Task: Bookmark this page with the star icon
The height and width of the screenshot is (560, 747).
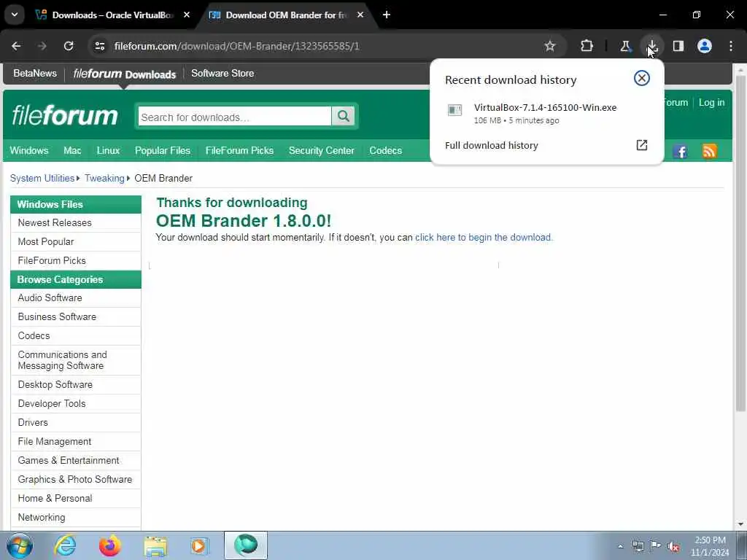Action: [x=550, y=46]
